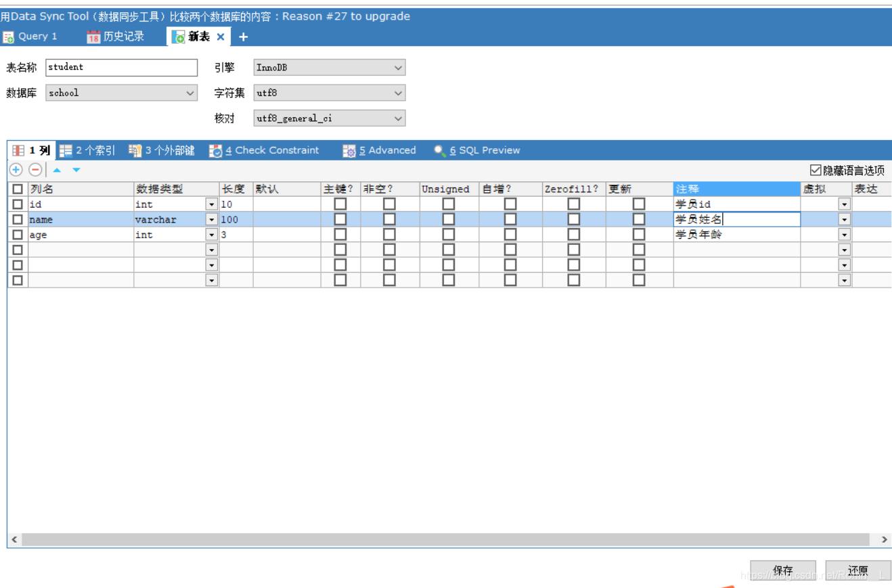Open the 核对 utf8_general_ci dropdown
Viewport: 892px width, 588px height.
(330, 118)
